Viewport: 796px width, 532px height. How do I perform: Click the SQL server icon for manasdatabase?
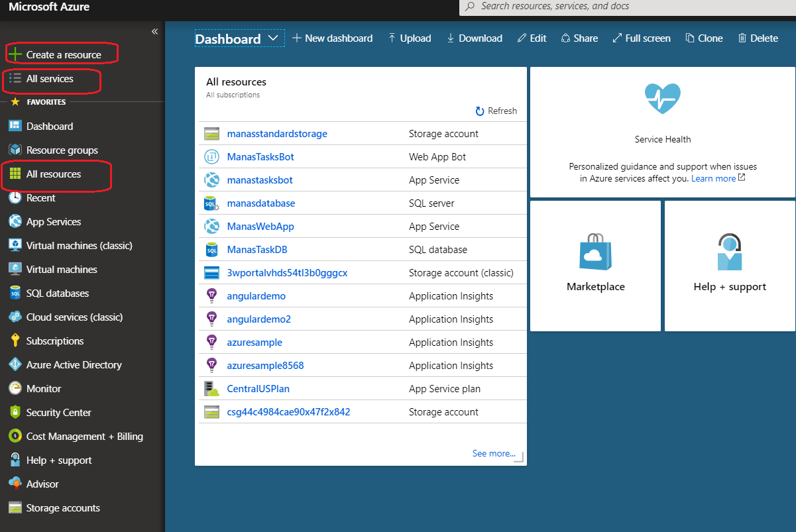tap(211, 203)
